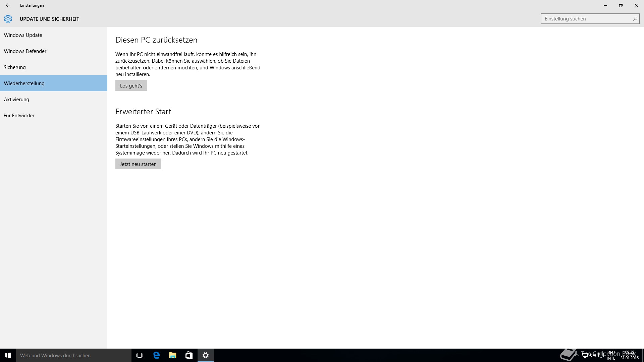
Task: Open the Aktivierung section
Action: click(54, 100)
